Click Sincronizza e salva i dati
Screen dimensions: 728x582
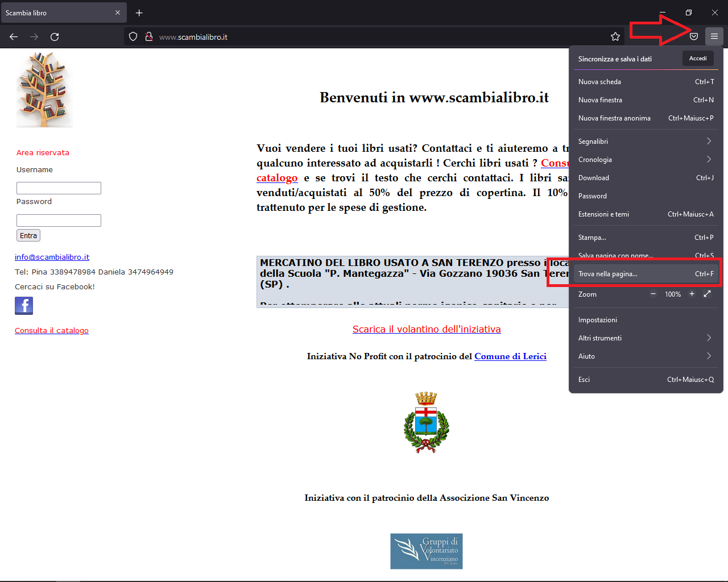(x=615, y=59)
